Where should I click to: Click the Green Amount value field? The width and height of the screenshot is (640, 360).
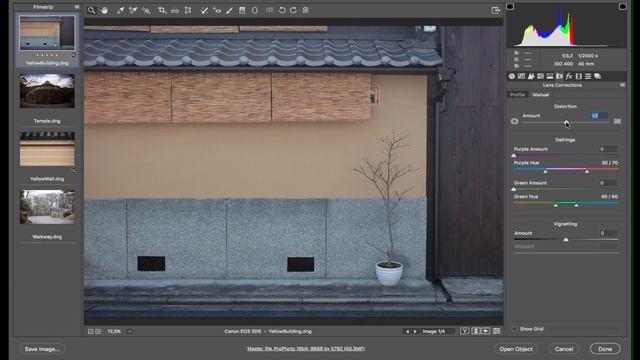[607, 183]
